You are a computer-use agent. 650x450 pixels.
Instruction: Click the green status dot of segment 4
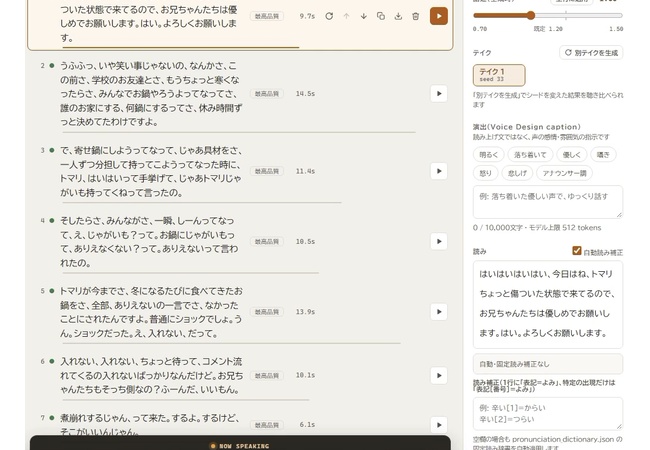[x=52, y=220]
